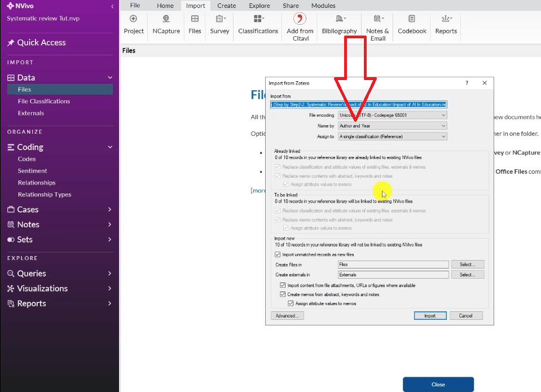Click the Import button in dialog
This screenshot has width=541, height=392.
[430, 316]
